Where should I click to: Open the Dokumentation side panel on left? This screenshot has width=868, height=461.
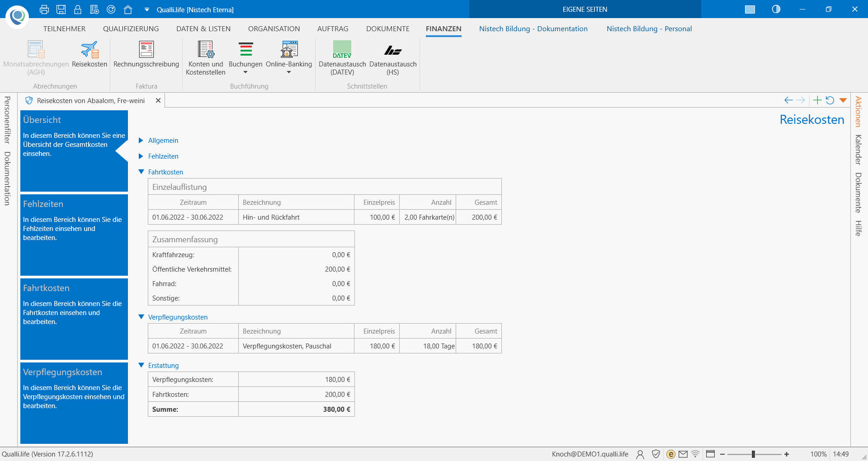pos(7,179)
